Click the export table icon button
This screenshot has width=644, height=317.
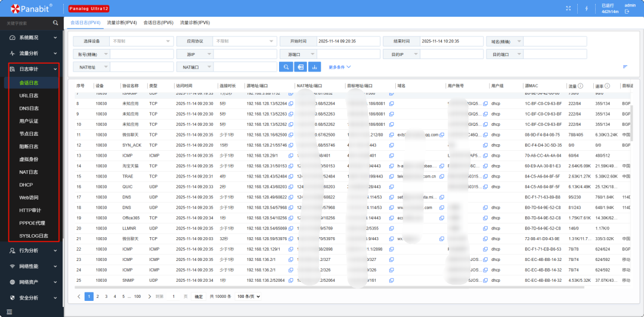click(x=301, y=67)
